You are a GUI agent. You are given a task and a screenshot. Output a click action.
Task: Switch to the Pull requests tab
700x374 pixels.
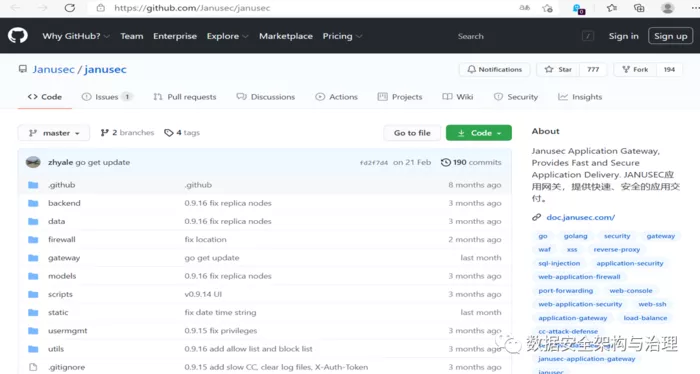(x=185, y=97)
